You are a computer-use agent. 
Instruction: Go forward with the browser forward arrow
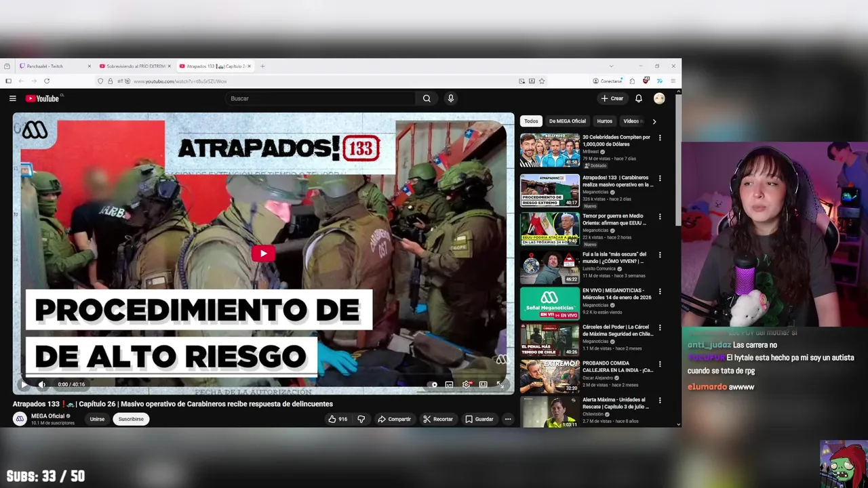click(x=33, y=81)
